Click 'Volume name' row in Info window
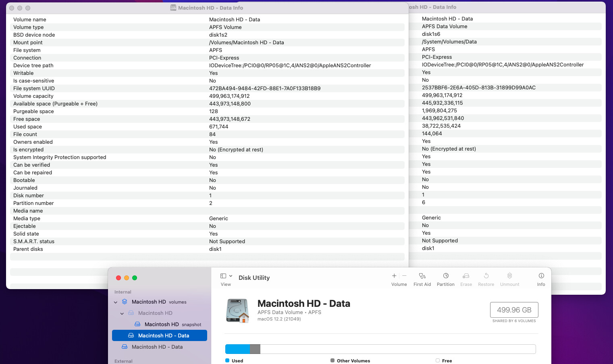The height and width of the screenshot is (364, 613). [207, 19]
